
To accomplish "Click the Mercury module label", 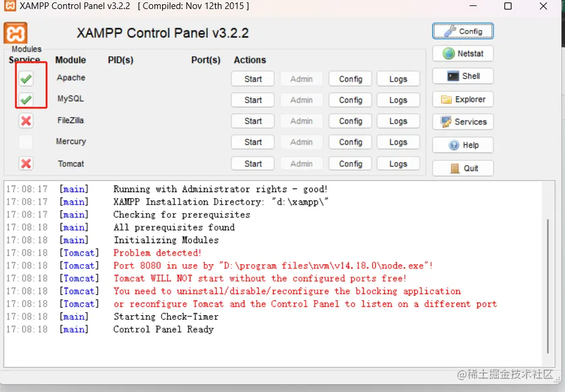I will pos(71,141).
